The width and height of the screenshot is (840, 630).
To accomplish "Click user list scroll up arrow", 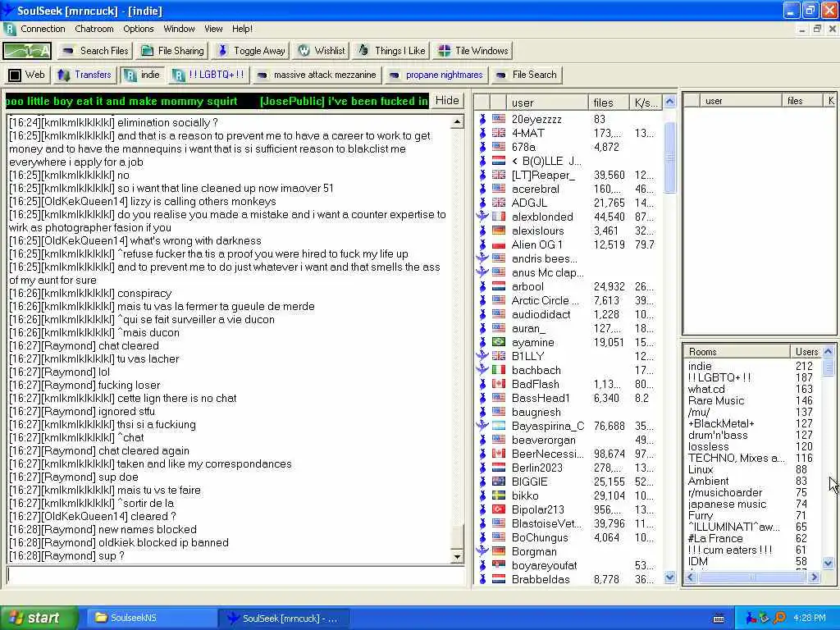I will click(669, 101).
